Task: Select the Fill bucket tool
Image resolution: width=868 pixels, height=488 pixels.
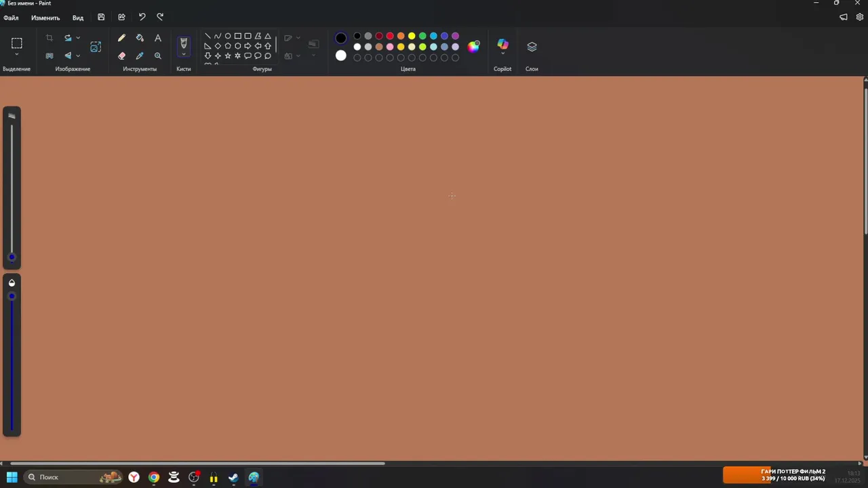Action: 140,39
